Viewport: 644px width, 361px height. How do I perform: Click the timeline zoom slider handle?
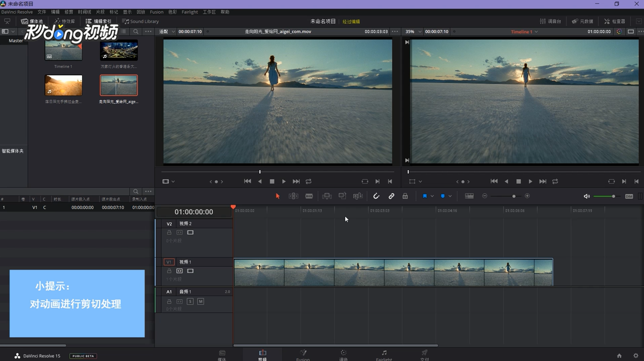pyautogui.click(x=514, y=196)
